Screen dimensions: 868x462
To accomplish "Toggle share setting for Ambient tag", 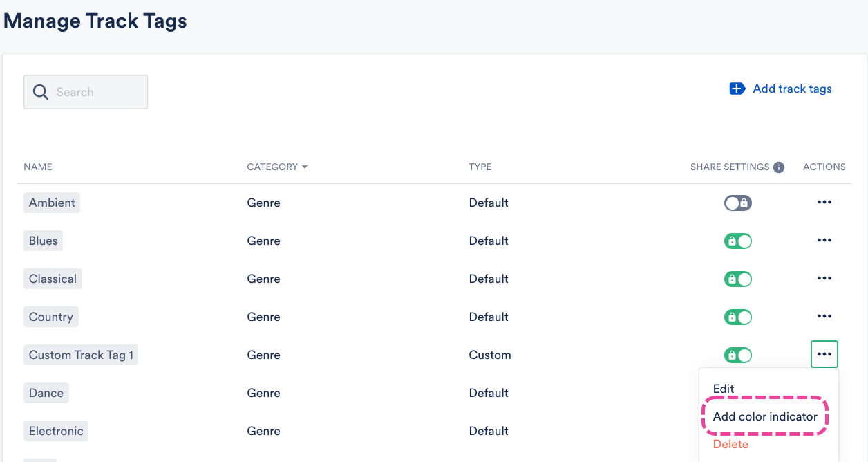I will (737, 203).
